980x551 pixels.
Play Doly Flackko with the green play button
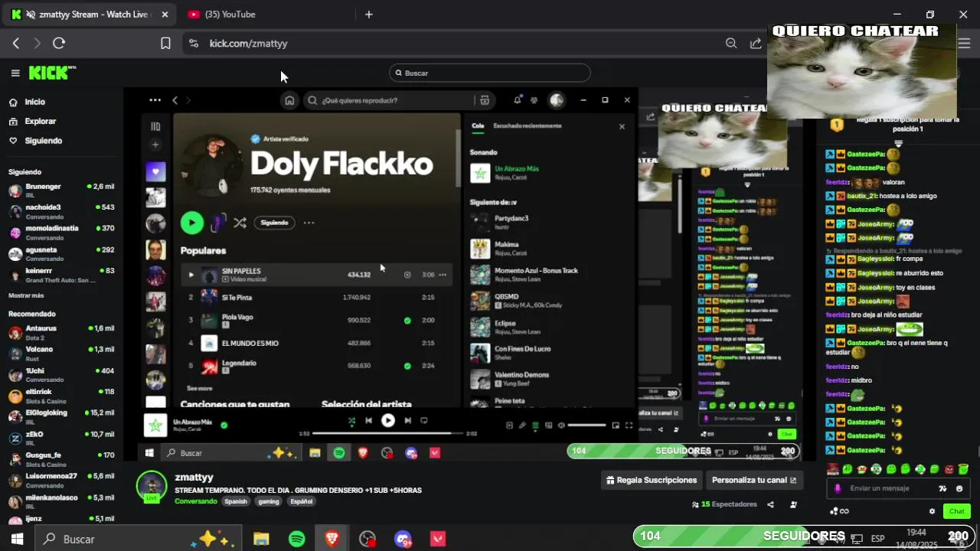click(x=192, y=223)
